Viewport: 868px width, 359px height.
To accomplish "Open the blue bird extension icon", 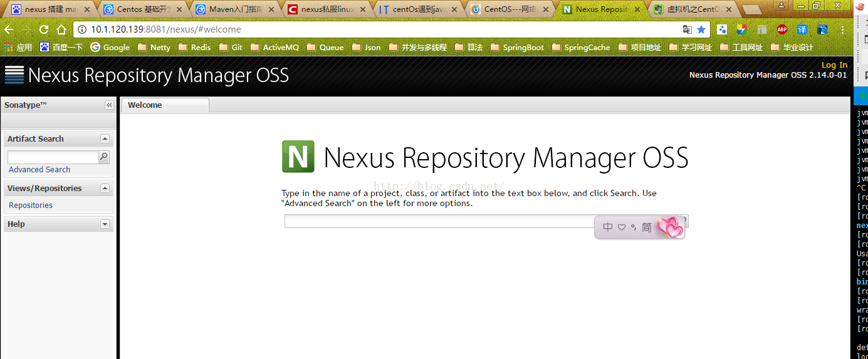I will tap(822, 29).
